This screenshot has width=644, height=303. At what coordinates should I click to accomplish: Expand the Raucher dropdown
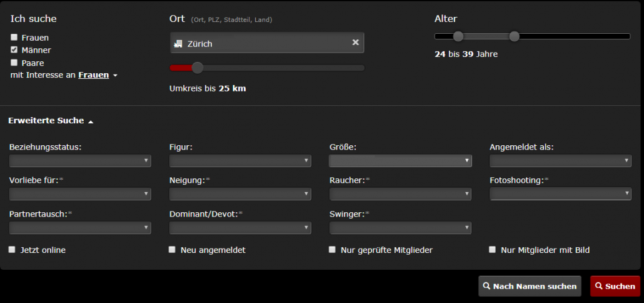click(400, 194)
